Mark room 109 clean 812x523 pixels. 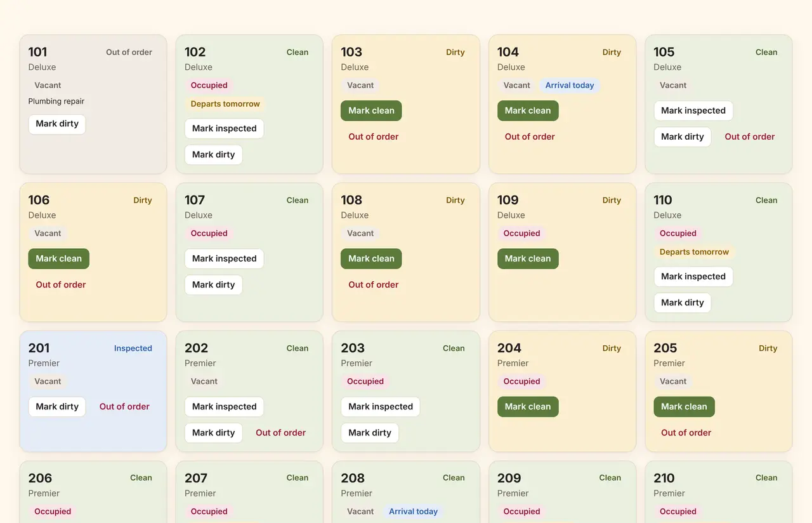[528, 258]
